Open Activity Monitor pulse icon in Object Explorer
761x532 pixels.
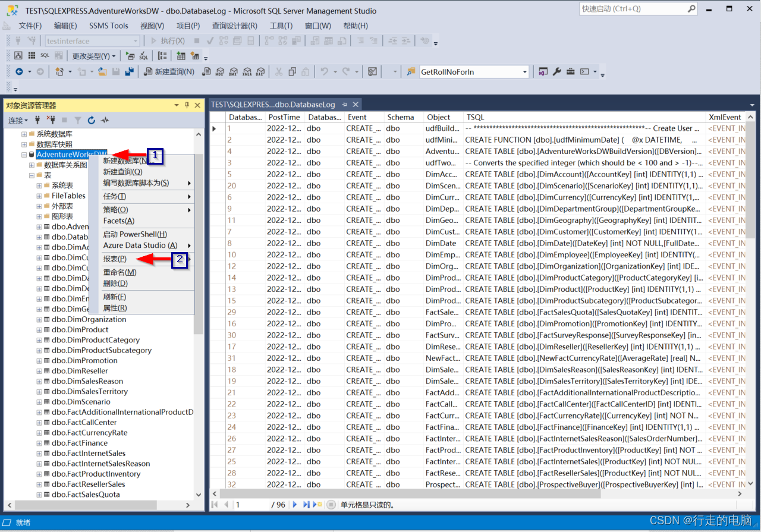click(x=105, y=120)
